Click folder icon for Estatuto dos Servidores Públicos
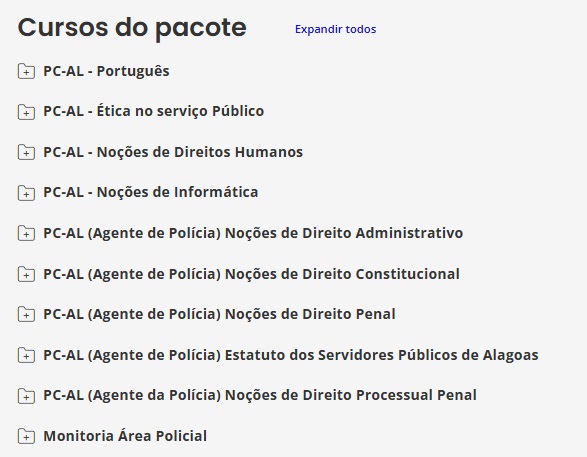587x457 pixels. click(26, 355)
